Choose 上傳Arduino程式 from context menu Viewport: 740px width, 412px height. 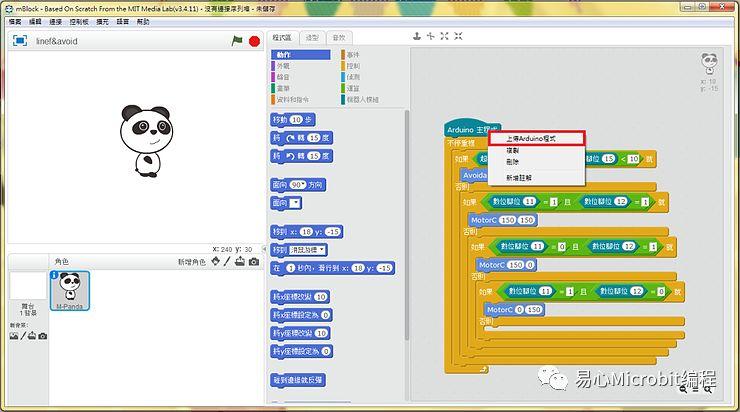pyautogui.click(x=537, y=139)
